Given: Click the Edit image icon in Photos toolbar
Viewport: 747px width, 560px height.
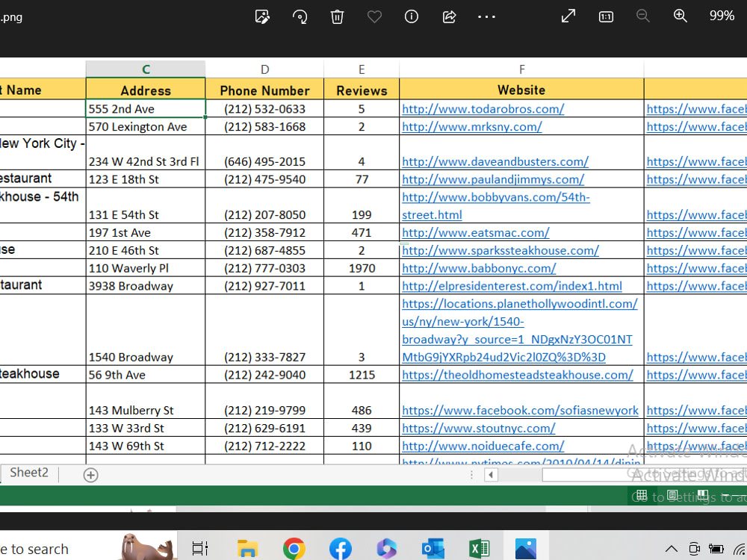Looking at the screenshot, I should coord(262,16).
